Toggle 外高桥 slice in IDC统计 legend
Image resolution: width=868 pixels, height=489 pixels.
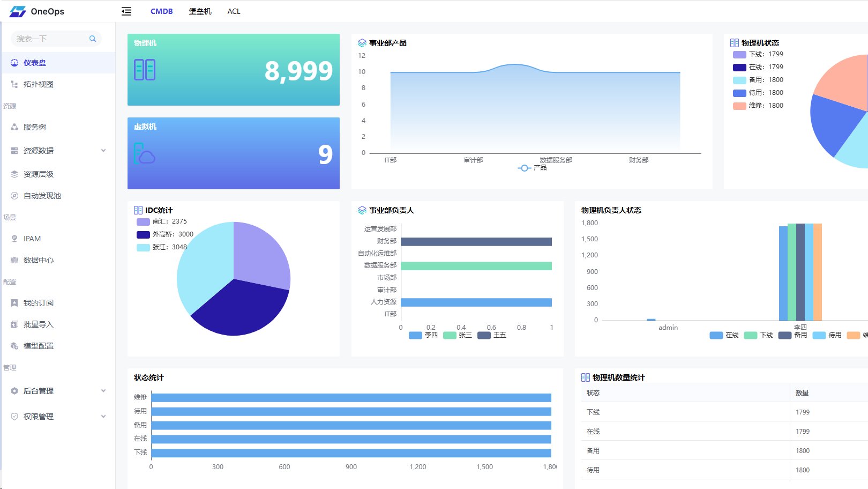coord(165,234)
